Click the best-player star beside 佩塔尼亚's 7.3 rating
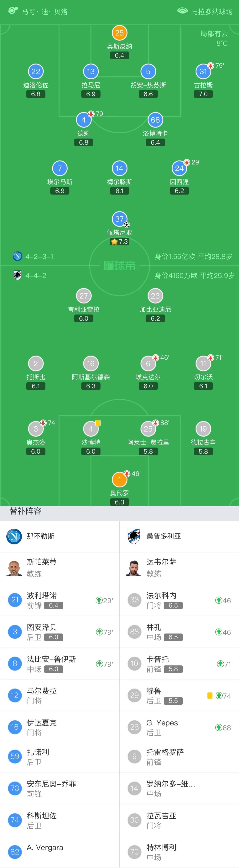 coord(114,241)
